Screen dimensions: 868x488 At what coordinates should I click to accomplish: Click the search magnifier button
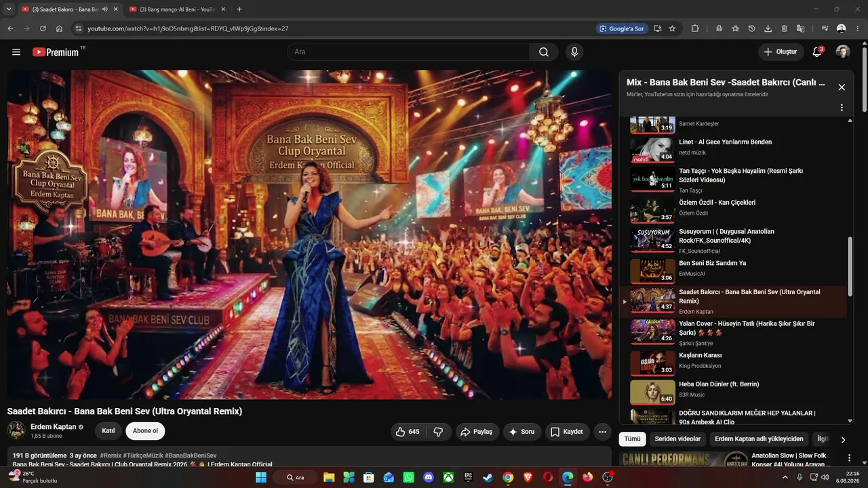coord(544,52)
